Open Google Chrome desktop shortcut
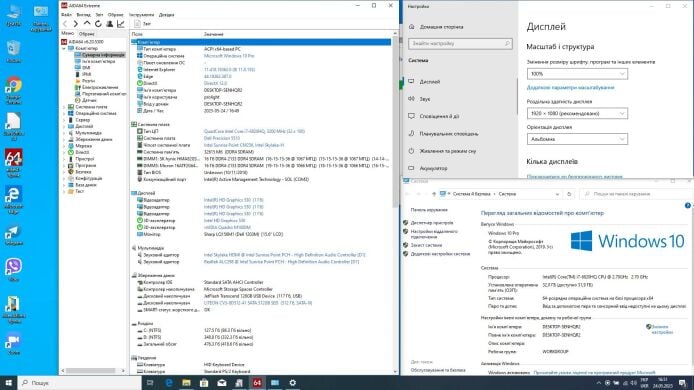The image size is (694, 390). coord(14,91)
